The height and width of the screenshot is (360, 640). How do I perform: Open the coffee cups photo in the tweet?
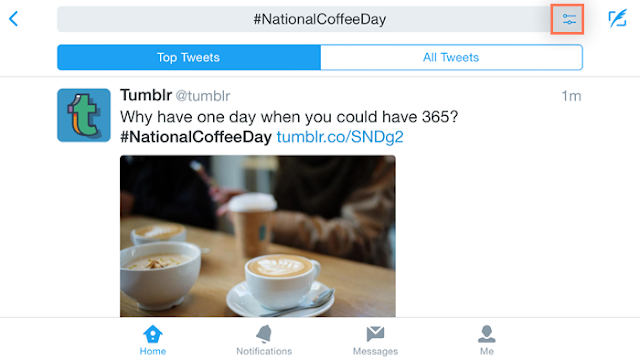[x=258, y=236]
